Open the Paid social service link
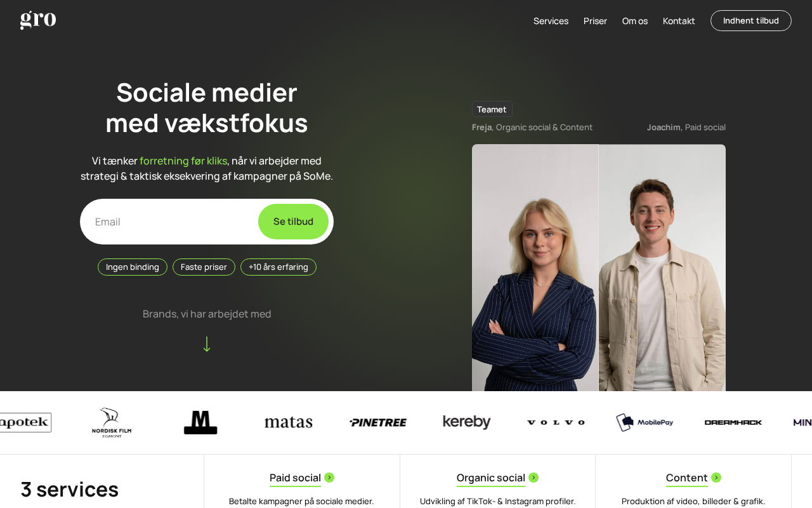The height and width of the screenshot is (508, 812). coord(295,478)
